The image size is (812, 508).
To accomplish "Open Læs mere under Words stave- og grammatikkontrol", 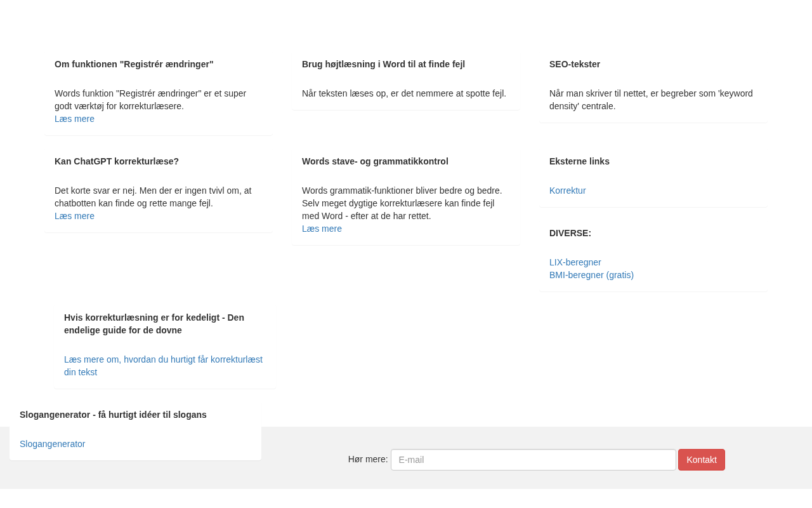I will (322, 229).
